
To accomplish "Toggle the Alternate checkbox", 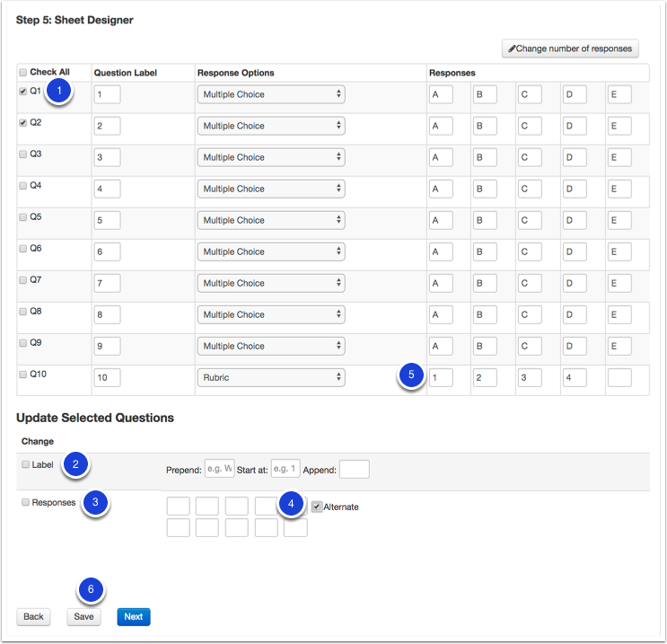I will (317, 507).
